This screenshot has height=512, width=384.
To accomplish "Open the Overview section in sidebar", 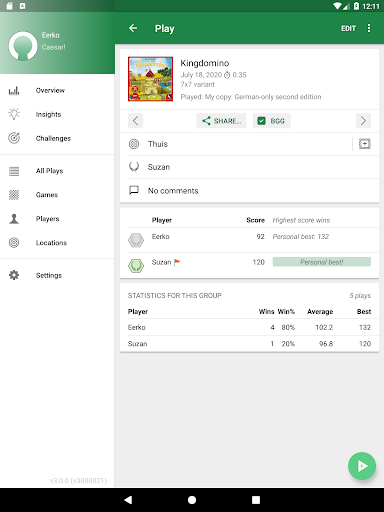I will pos(50,90).
